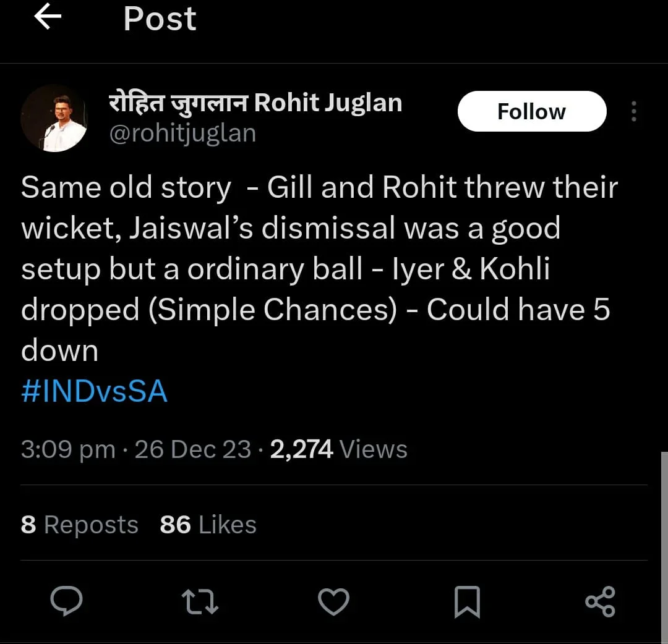Image resolution: width=668 pixels, height=644 pixels.
Task: Reply to the post via speech bubble icon
Action: (x=66, y=601)
